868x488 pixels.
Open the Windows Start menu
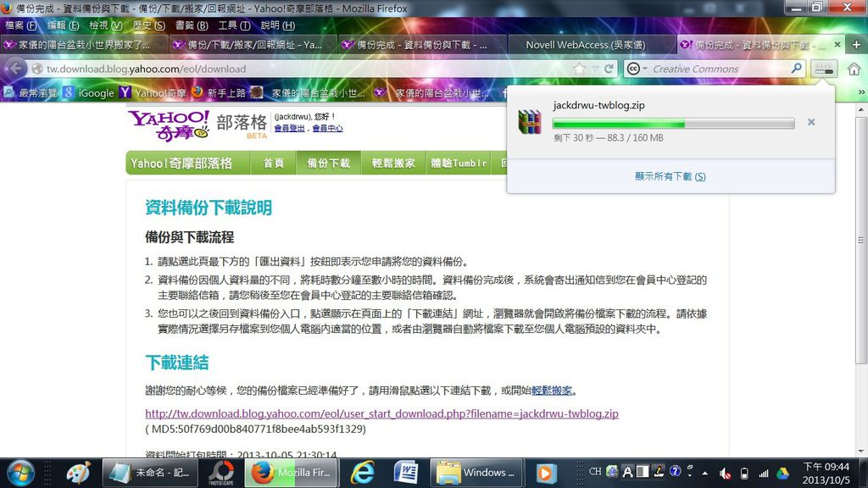click(x=20, y=473)
